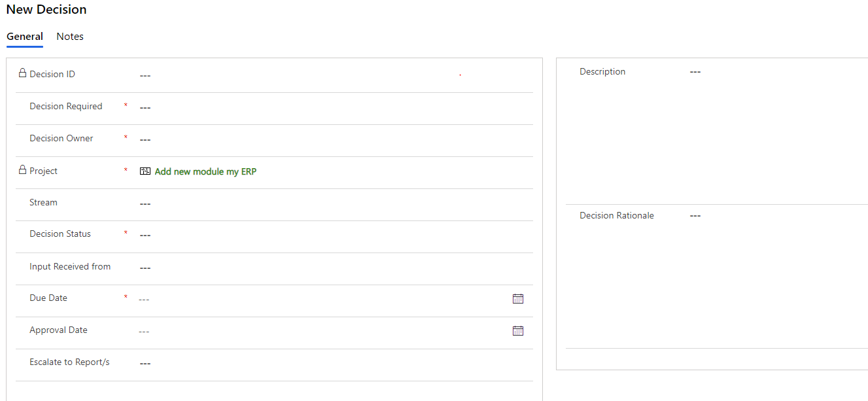Click the Decision Required field value
This screenshot has height=401, width=868.
pos(145,107)
